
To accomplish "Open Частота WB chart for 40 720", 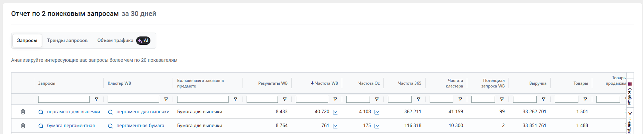I will point(335,112).
